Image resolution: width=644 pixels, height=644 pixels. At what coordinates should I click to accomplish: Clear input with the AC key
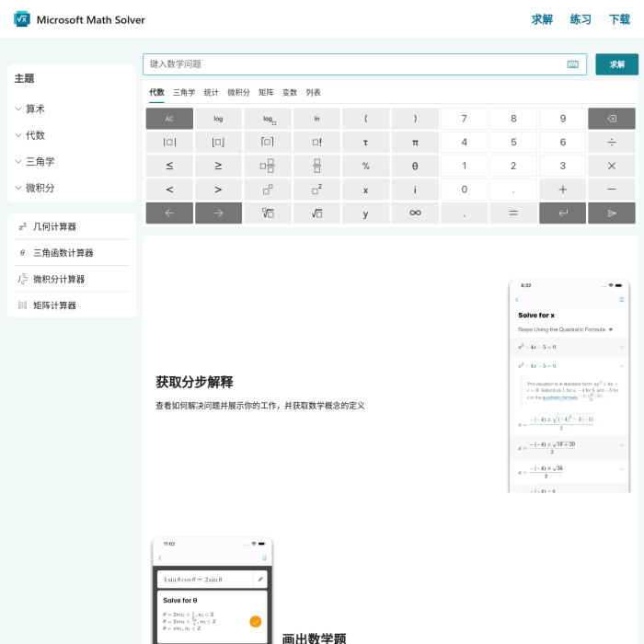point(169,119)
